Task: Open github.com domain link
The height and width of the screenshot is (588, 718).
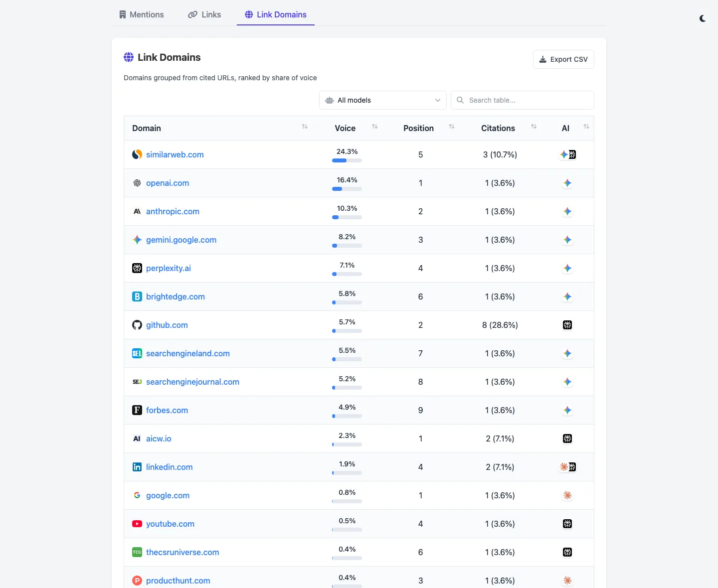Action: (167, 325)
